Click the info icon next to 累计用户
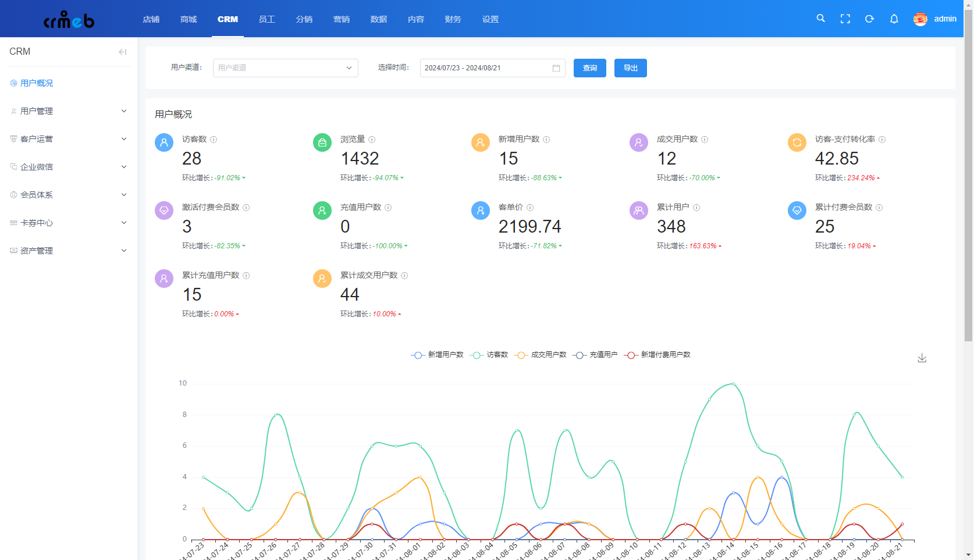Viewport: 974px width, 560px height. (696, 208)
